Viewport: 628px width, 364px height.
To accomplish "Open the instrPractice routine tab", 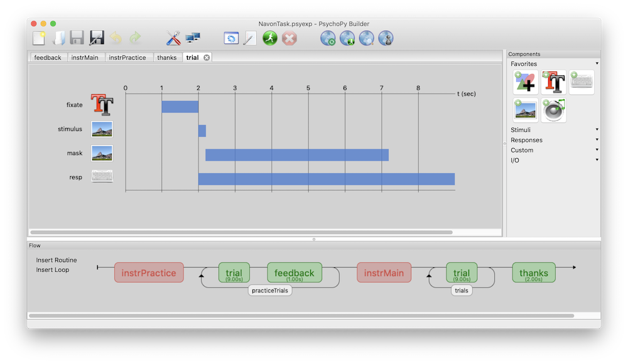I will (127, 58).
